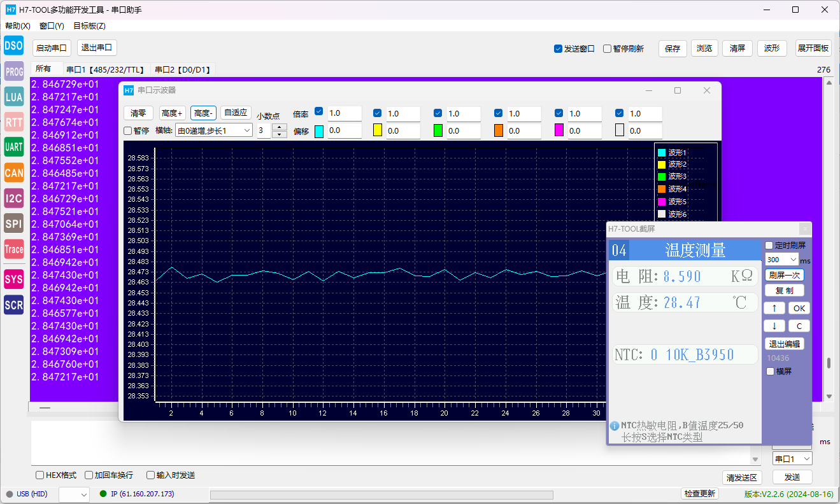Open the DSO oscilloscope sidebar icon
Image resolution: width=840 pixels, height=504 pixels.
(13, 45)
